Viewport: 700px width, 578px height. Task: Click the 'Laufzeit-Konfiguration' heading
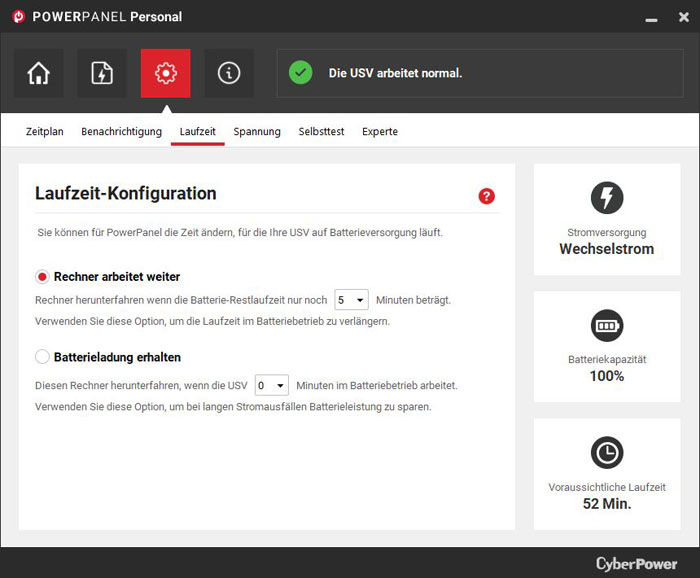click(x=126, y=193)
